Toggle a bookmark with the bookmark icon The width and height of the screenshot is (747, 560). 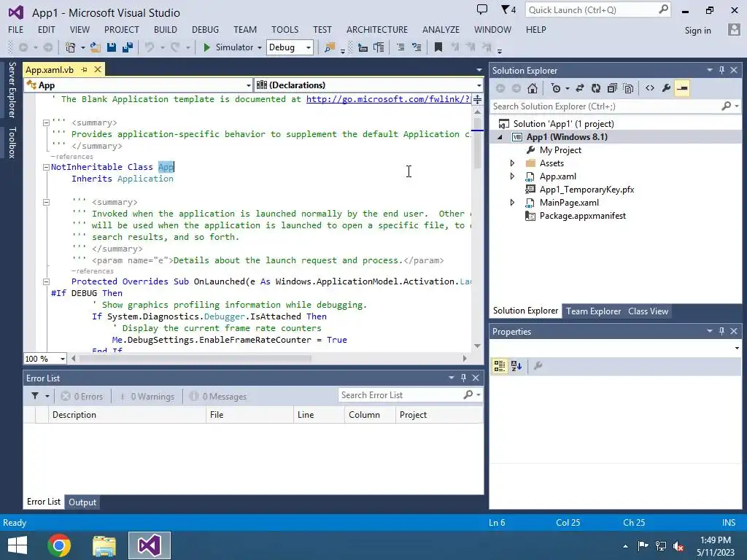click(438, 47)
